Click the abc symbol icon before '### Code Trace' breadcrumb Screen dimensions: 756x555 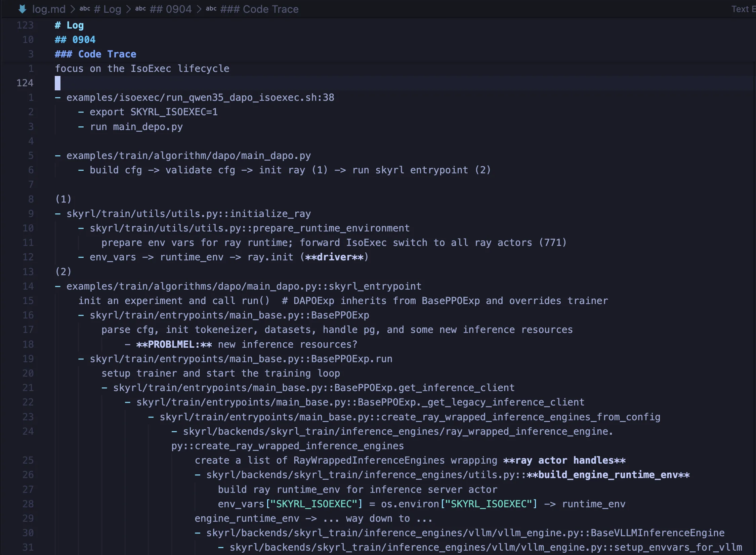click(211, 9)
